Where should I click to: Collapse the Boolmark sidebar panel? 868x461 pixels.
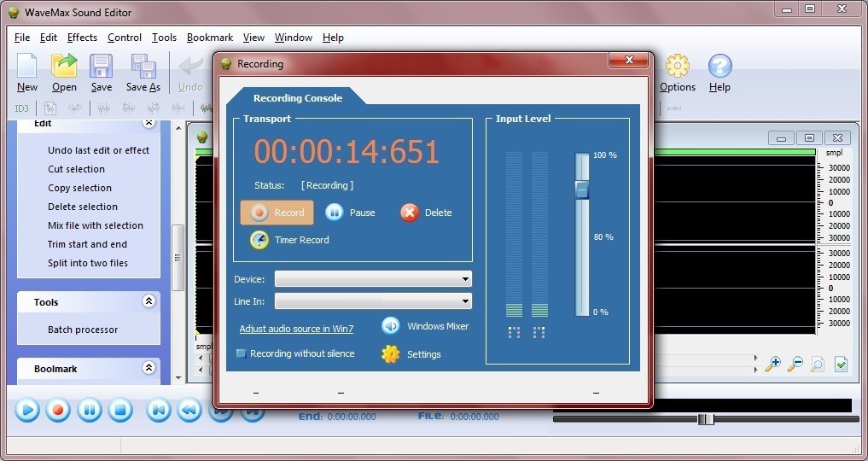point(149,367)
